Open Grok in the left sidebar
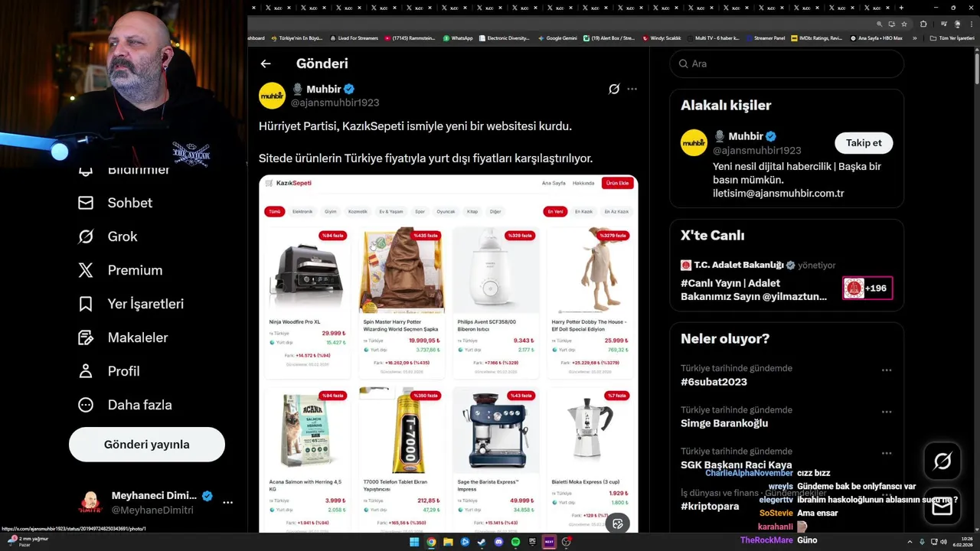 point(108,236)
